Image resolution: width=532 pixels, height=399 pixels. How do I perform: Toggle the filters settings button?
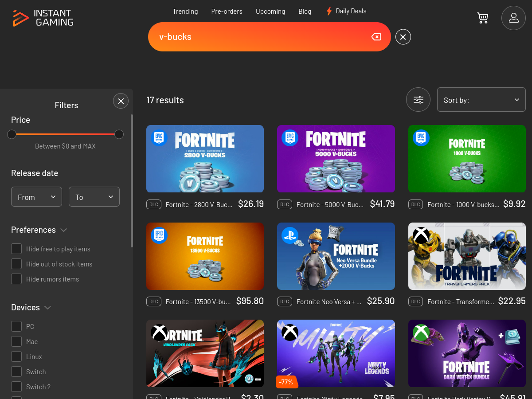pyautogui.click(x=418, y=100)
